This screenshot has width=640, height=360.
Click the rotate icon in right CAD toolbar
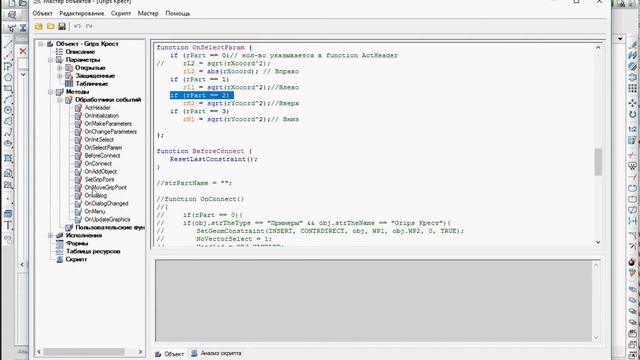(632, 115)
